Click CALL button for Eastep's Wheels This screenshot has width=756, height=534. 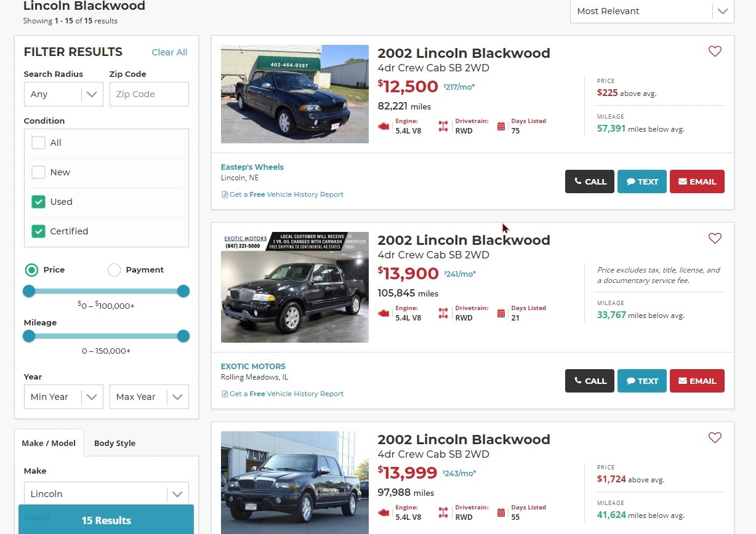[x=590, y=181]
